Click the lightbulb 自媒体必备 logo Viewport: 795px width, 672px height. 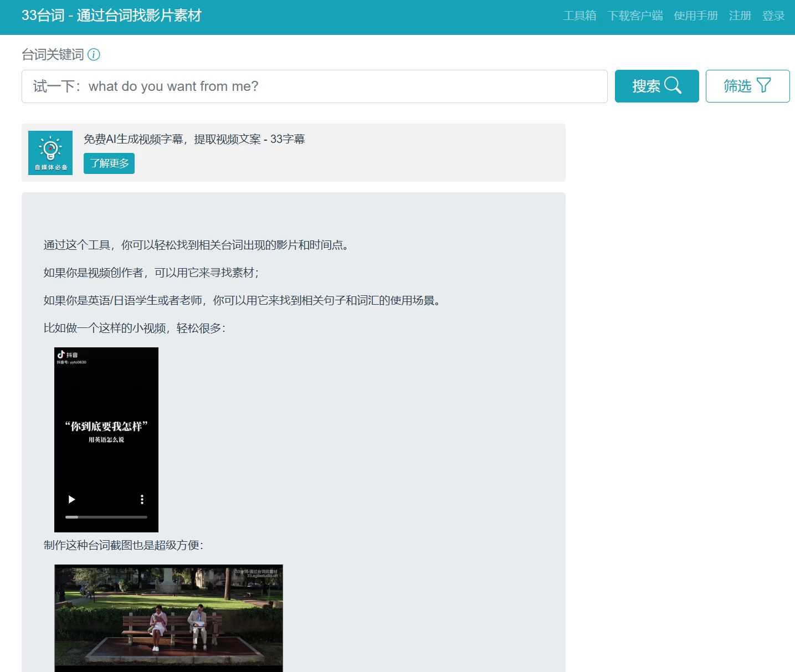[x=50, y=152]
